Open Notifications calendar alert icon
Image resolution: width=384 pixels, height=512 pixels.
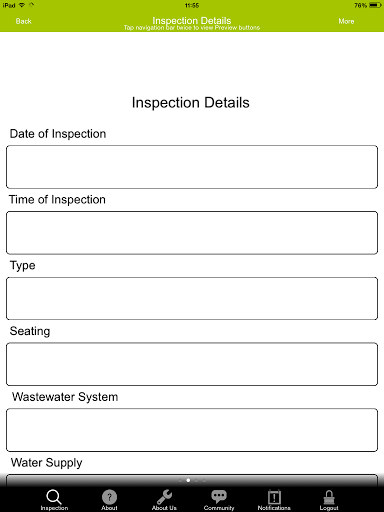tap(274, 497)
